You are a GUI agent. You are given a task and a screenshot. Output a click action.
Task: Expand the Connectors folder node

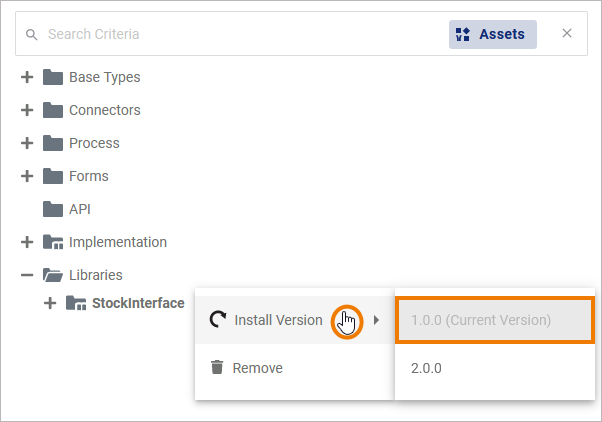point(27,110)
